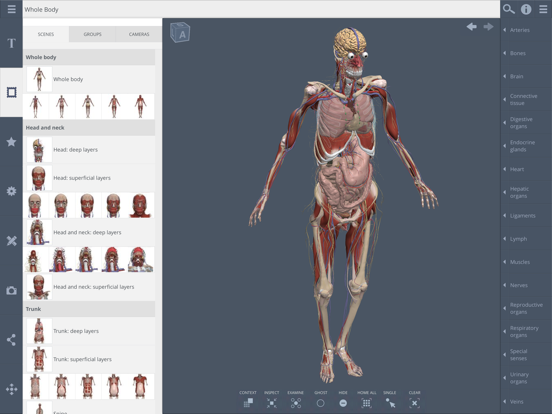Open the hamburger menu in left sidebar
Screen dimensions: 552x414
11,9
